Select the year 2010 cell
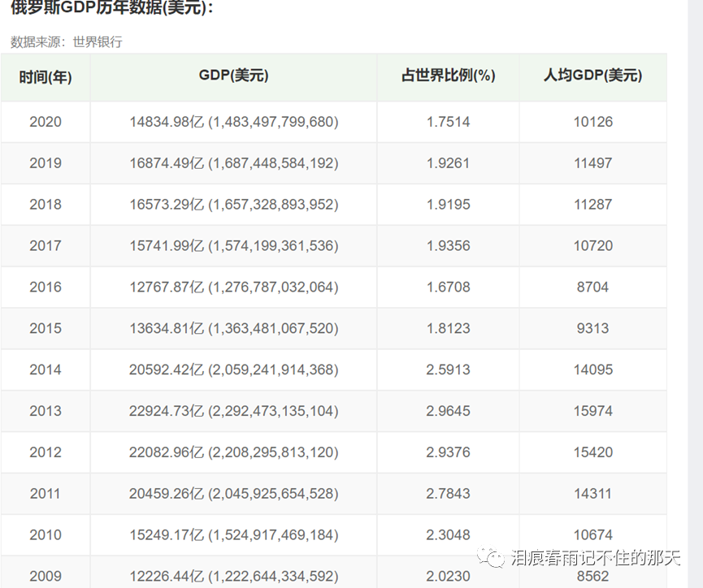Screen dimensions: 703x588 [x=46, y=534]
